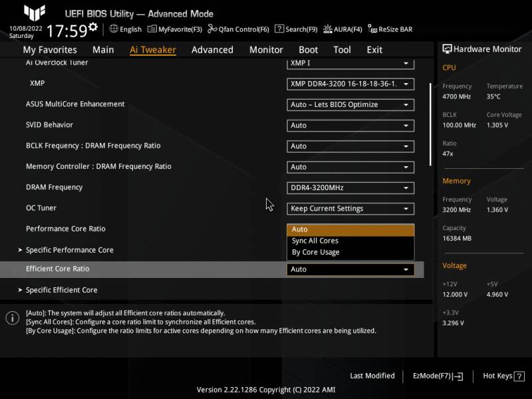Select Sync All Cores option
The height and width of the screenshot is (399, 532).
(x=350, y=241)
